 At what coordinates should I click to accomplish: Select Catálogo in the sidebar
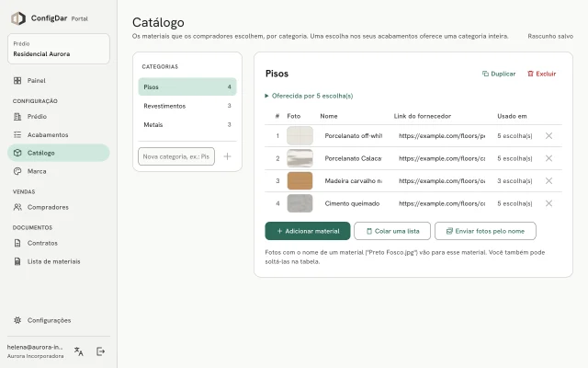pyautogui.click(x=59, y=153)
